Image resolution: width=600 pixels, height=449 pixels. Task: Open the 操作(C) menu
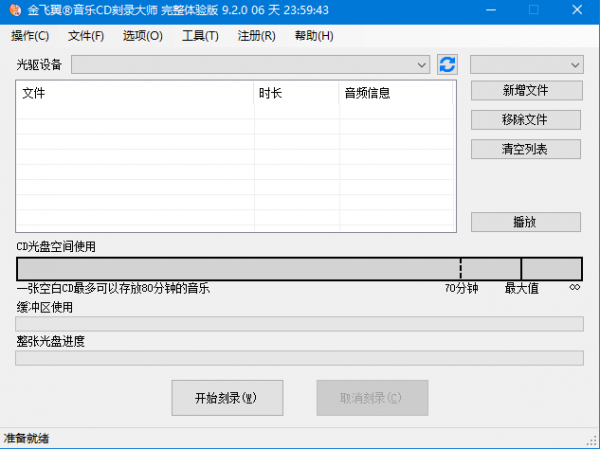click(30, 36)
